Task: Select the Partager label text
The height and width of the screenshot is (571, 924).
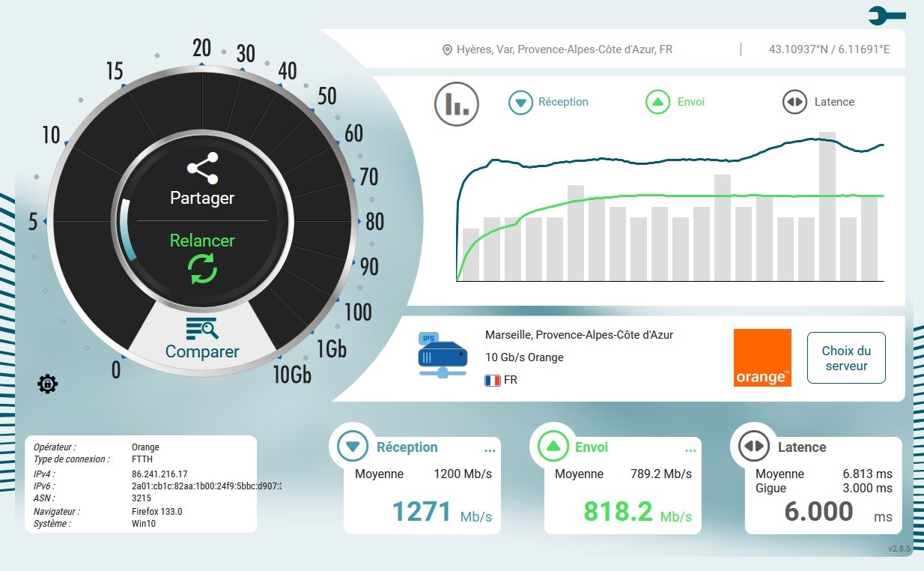Action: click(202, 199)
